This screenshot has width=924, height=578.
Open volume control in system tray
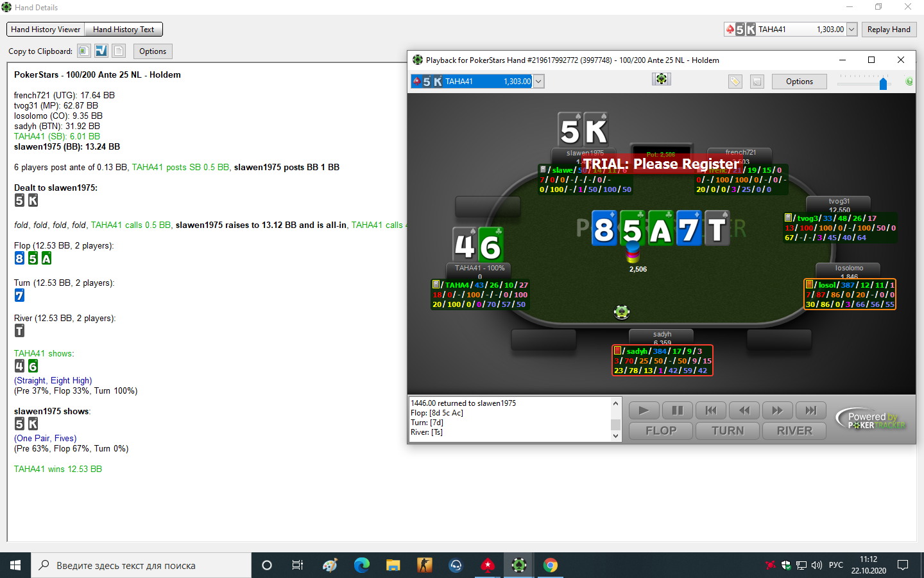817,565
